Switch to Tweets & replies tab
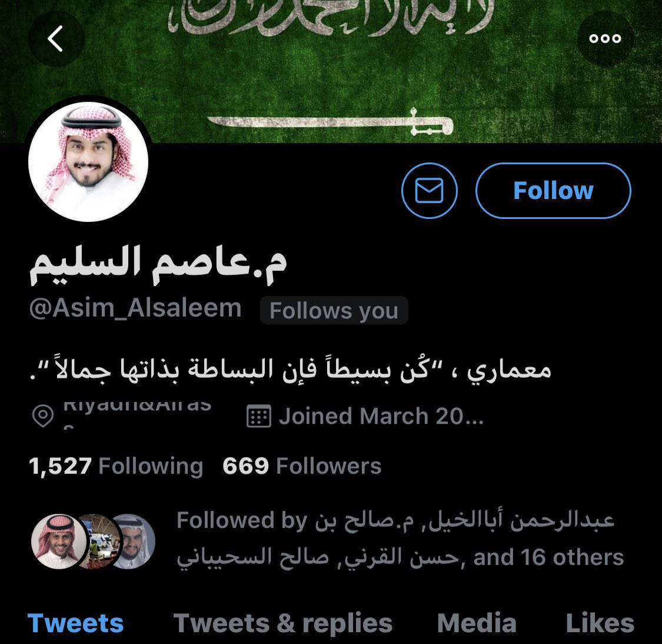Image resolution: width=662 pixels, height=644 pixels. pos(283,623)
